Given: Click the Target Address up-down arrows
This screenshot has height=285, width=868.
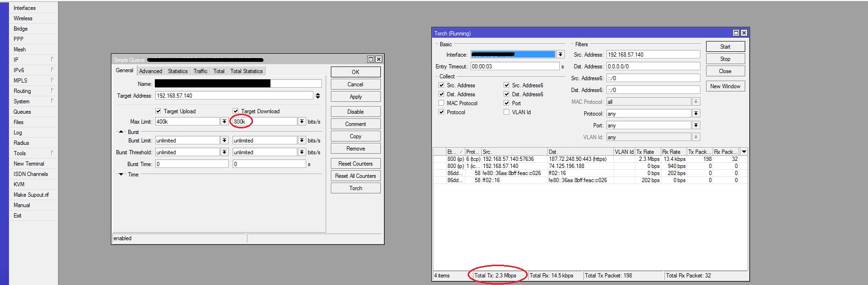Looking at the screenshot, I should point(318,96).
